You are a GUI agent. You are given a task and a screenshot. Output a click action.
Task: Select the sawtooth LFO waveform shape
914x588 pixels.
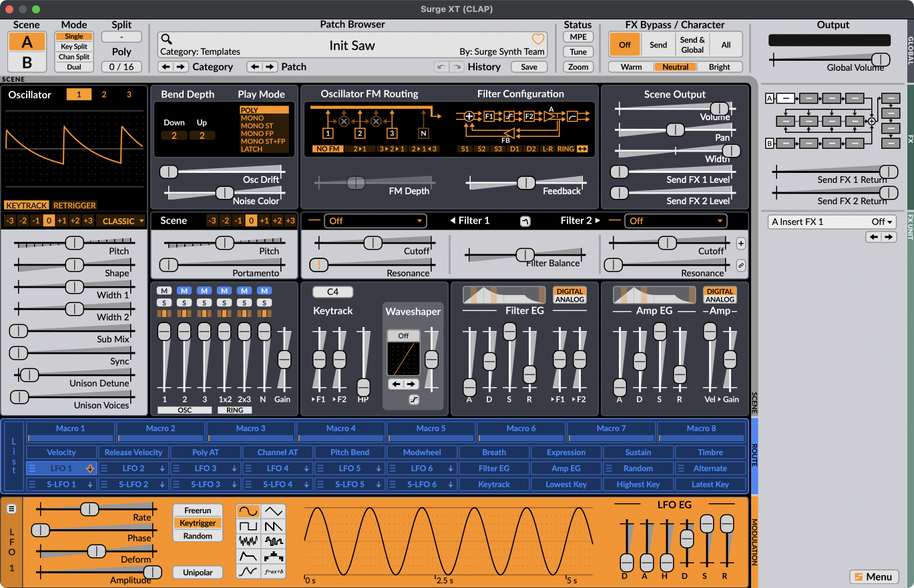(x=274, y=527)
